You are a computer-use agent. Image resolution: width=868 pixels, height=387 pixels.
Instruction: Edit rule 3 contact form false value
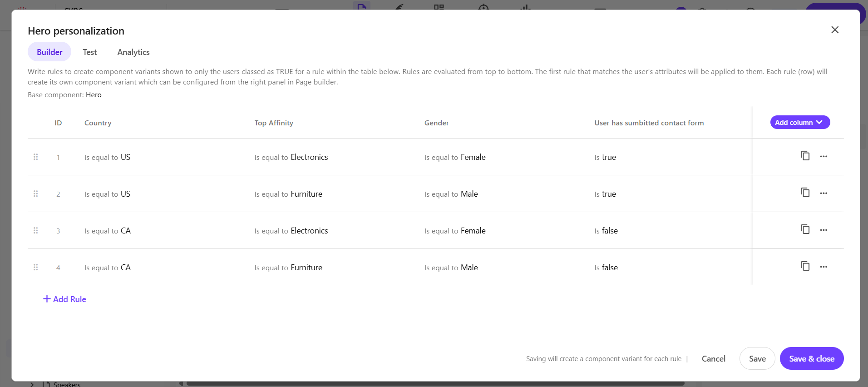606,231
